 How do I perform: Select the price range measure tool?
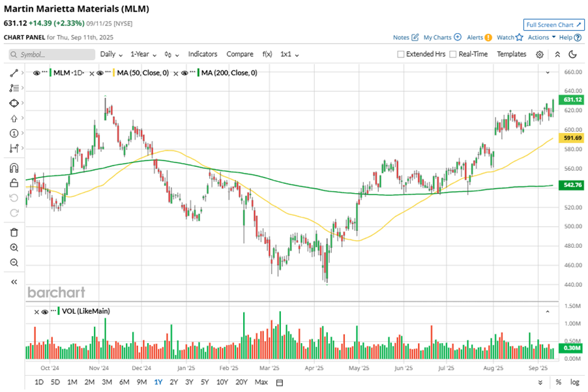click(x=14, y=148)
